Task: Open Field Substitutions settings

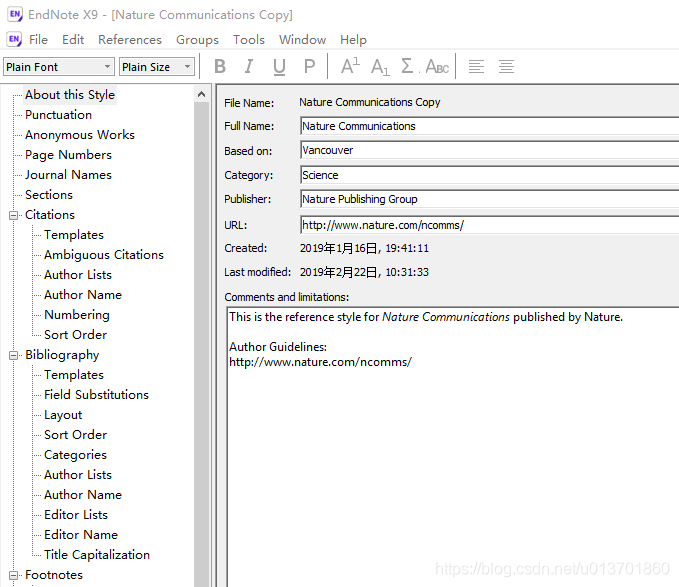Action: [96, 394]
